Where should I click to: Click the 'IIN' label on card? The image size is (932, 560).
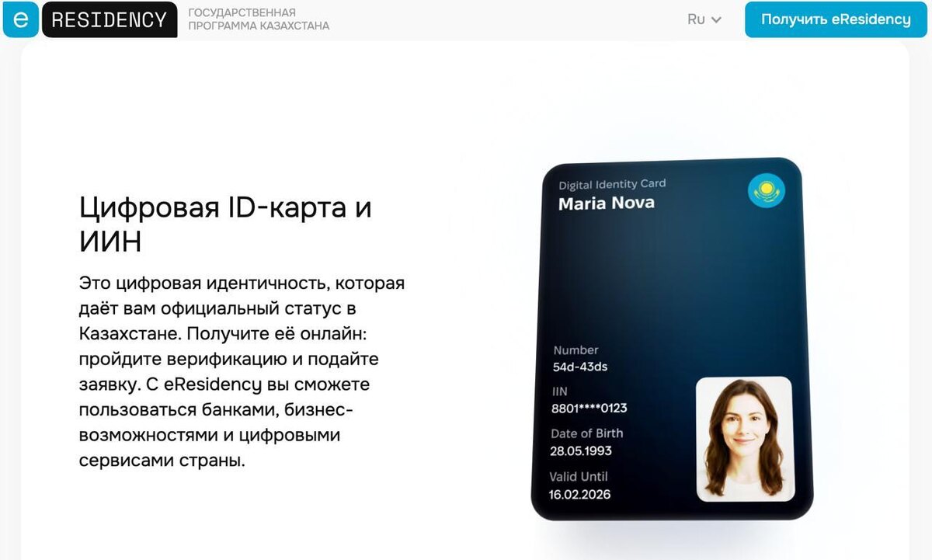tap(560, 391)
